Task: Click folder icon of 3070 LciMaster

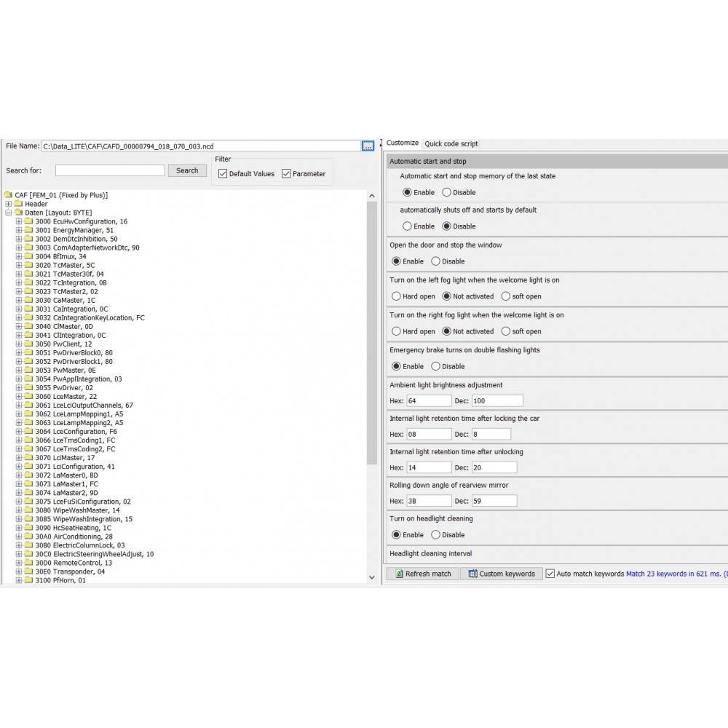Action: click(x=28, y=458)
